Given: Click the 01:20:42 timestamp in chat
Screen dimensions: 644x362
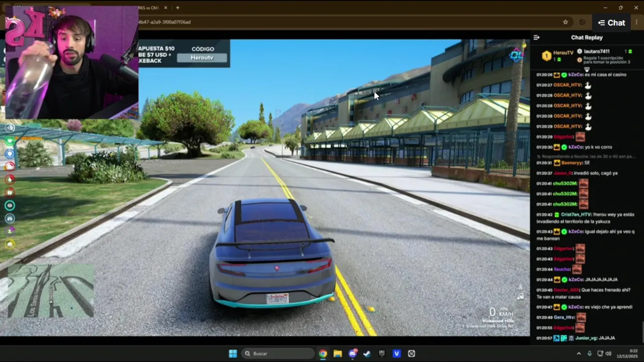Looking at the screenshot, I should tap(544, 215).
